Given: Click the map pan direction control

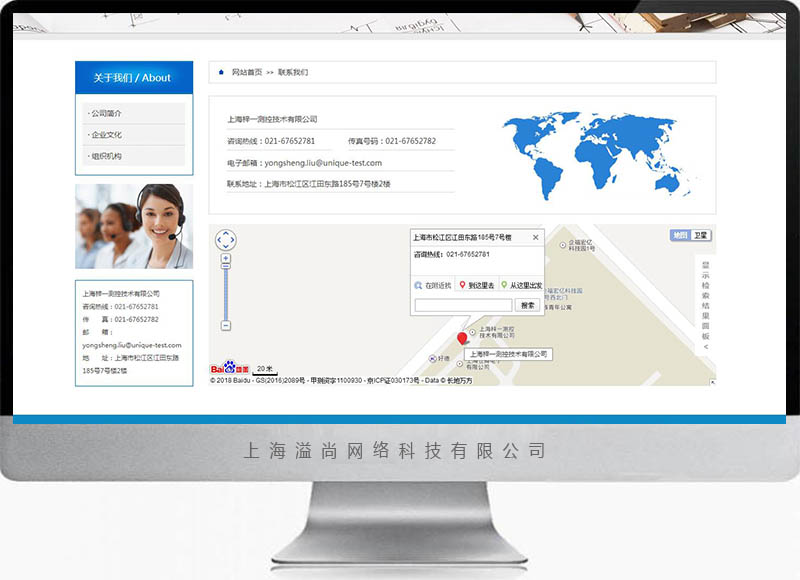Looking at the screenshot, I should point(226,240).
